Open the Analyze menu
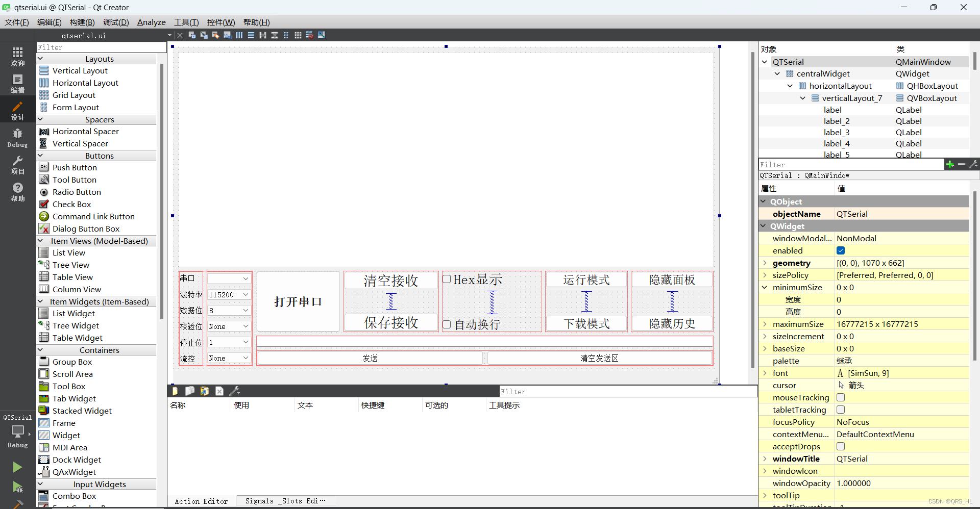This screenshot has width=980, height=509. pos(152,22)
